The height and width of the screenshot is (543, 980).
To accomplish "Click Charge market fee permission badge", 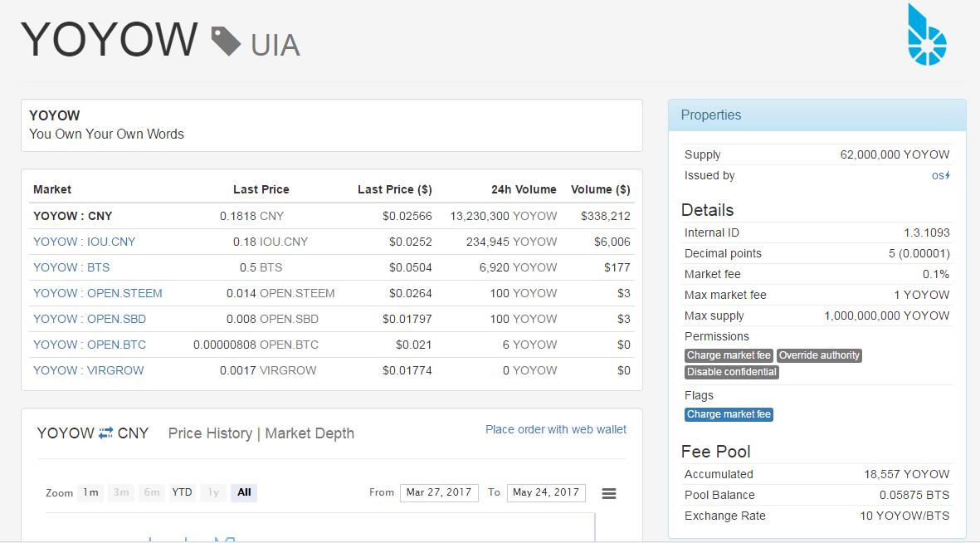I will click(x=729, y=355).
